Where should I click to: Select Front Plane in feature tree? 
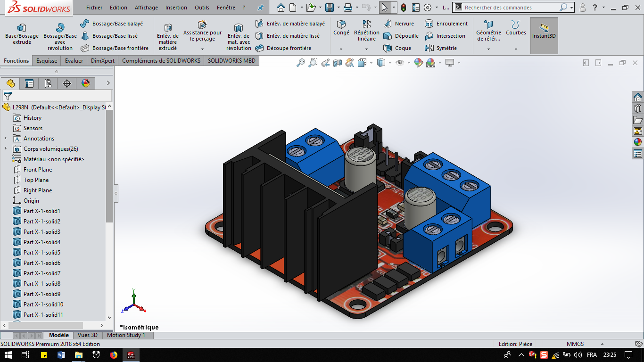pos(38,169)
